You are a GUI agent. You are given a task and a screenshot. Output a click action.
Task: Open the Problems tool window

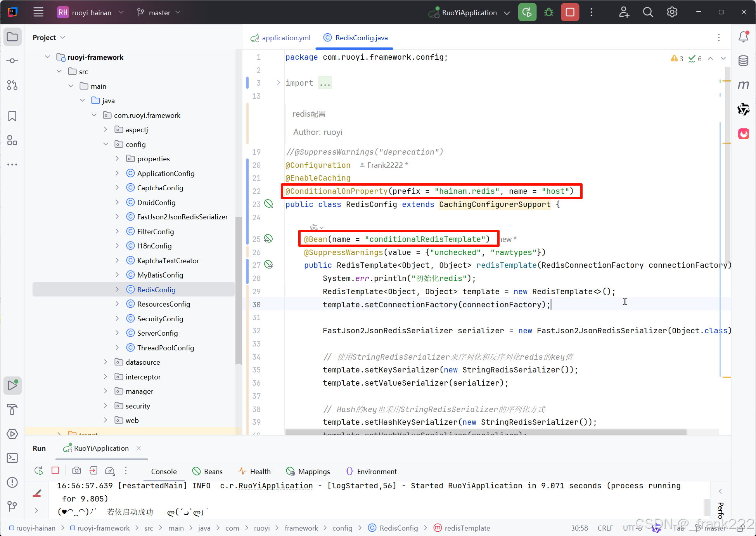[12, 482]
